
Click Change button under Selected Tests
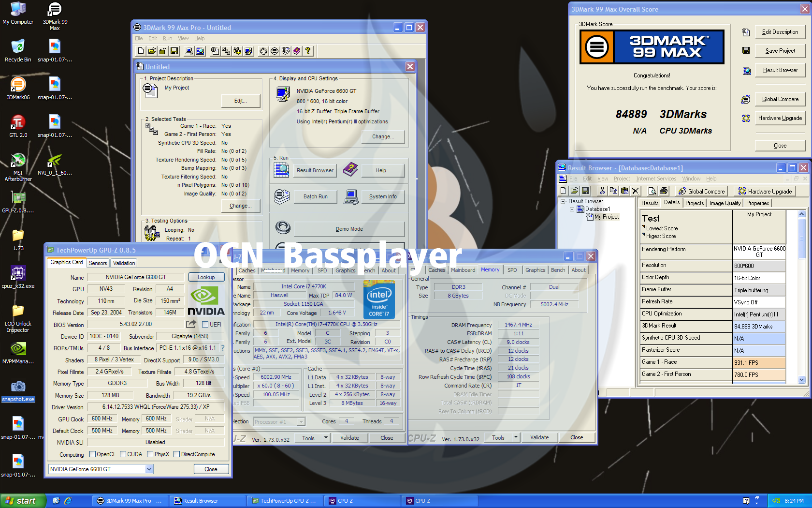pyautogui.click(x=241, y=206)
